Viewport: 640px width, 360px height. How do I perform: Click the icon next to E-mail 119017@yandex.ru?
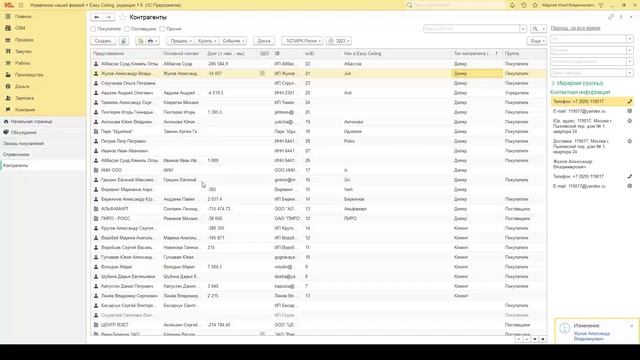tap(629, 111)
